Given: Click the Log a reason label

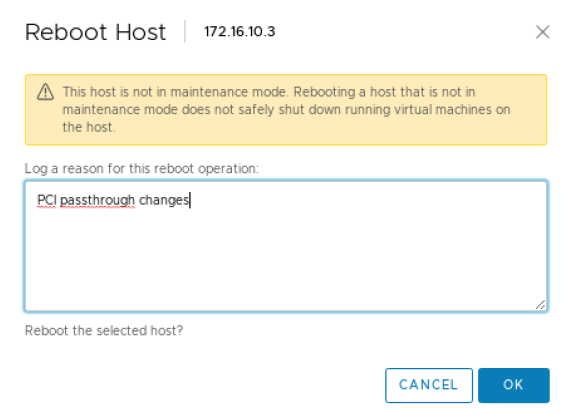Looking at the screenshot, I should (x=142, y=169).
